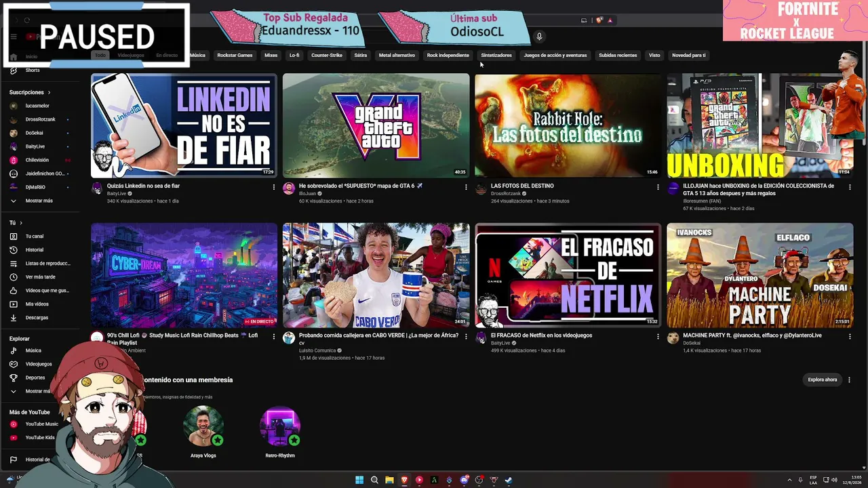Select the Sátira filter chip
Image resolution: width=868 pixels, height=488 pixels.
click(x=361, y=56)
